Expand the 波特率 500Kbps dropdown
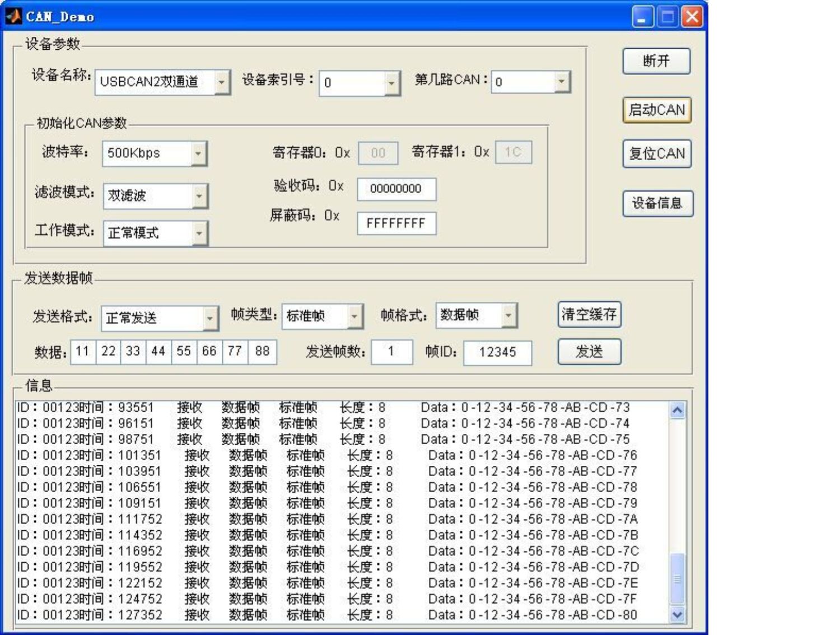Screen dimensions: 840x635 (155, 153)
